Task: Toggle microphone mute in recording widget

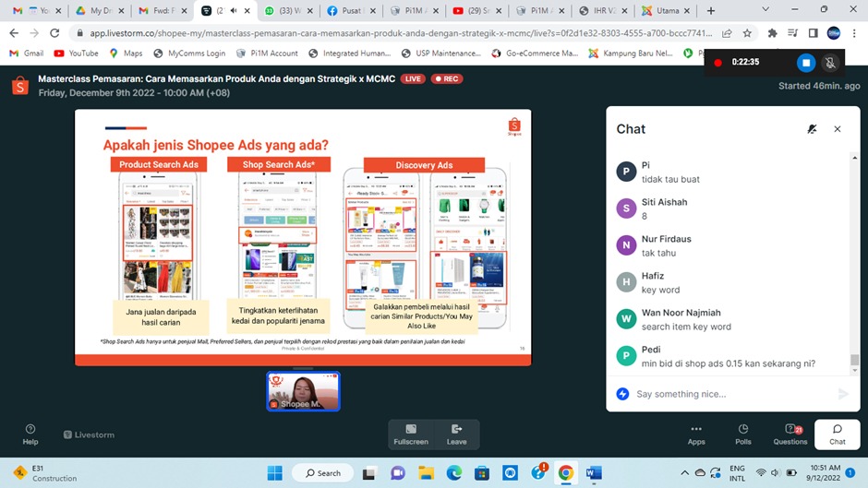Action: [830, 63]
